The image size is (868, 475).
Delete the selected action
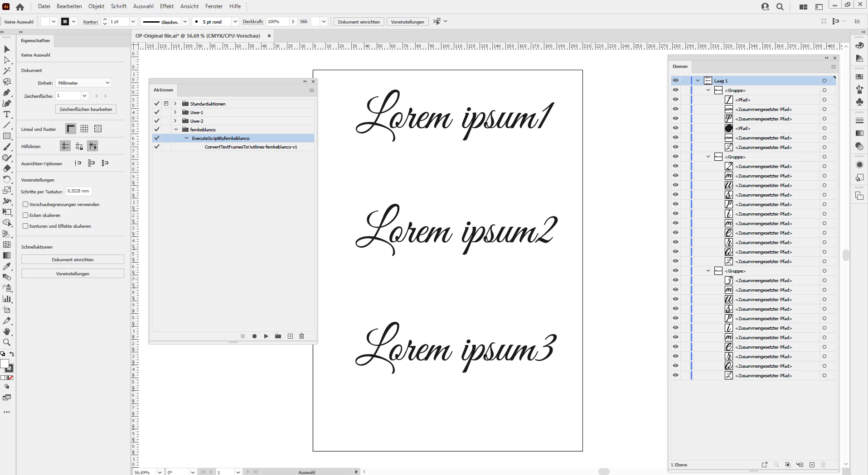click(301, 336)
